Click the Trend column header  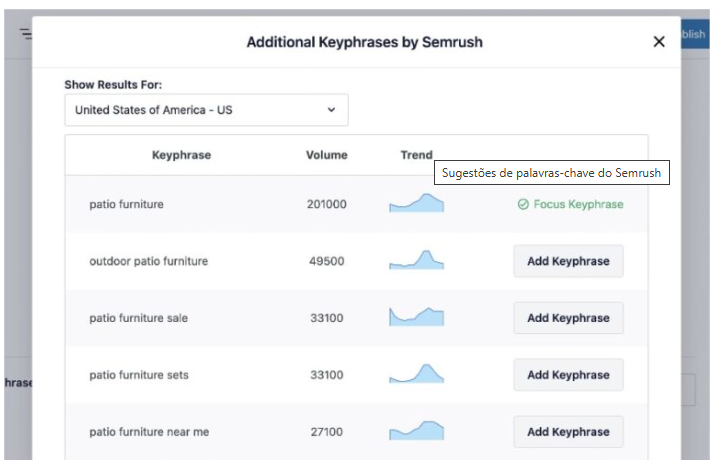point(416,155)
